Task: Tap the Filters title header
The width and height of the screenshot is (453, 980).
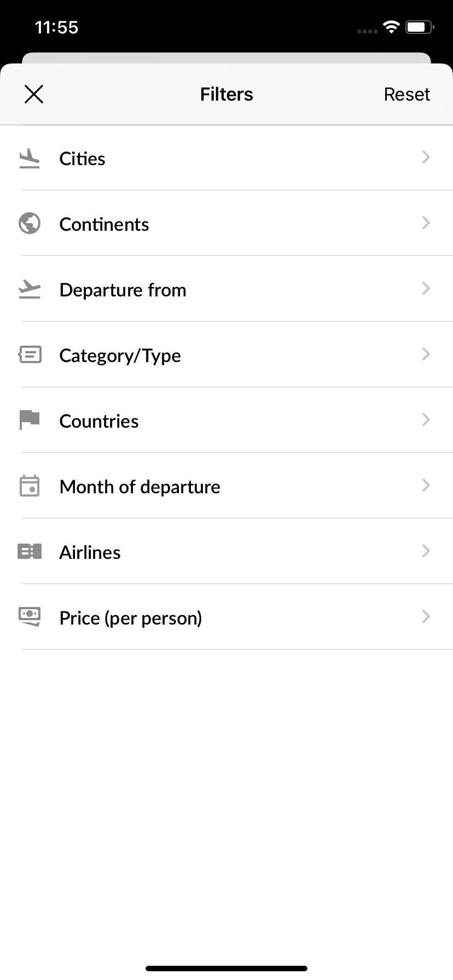Action: click(226, 94)
